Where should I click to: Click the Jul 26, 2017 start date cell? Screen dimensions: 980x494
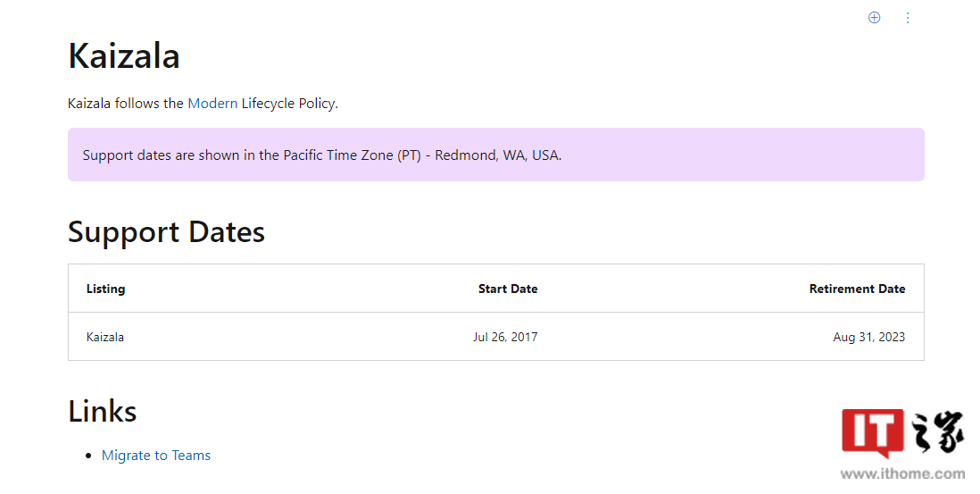[x=505, y=337]
